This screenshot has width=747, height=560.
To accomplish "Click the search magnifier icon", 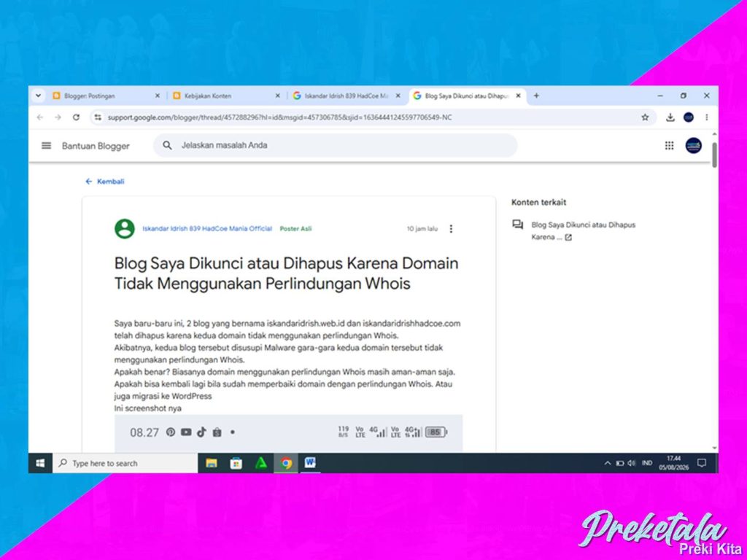I will point(167,145).
